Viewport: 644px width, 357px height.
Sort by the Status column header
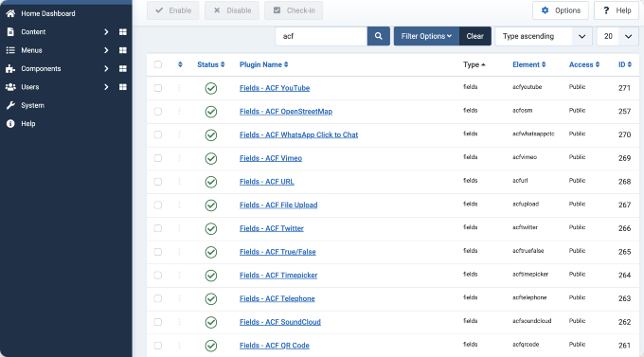(x=210, y=64)
